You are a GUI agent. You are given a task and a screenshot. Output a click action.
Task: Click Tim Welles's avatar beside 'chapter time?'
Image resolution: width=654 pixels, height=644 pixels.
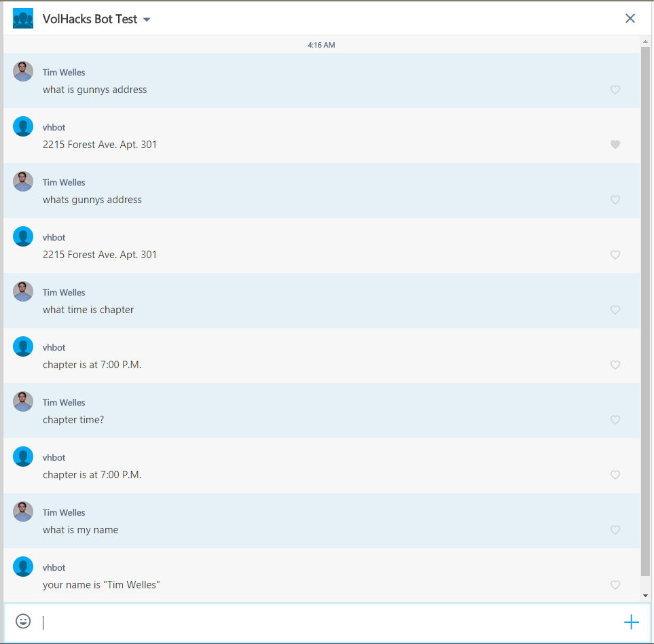coord(22,401)
